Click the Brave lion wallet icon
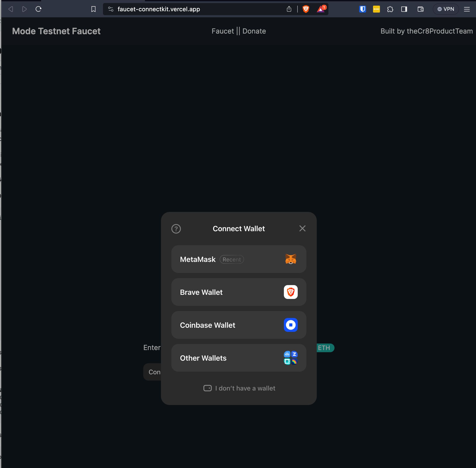Viewport: 476px width, 468px height. (291, 292)
